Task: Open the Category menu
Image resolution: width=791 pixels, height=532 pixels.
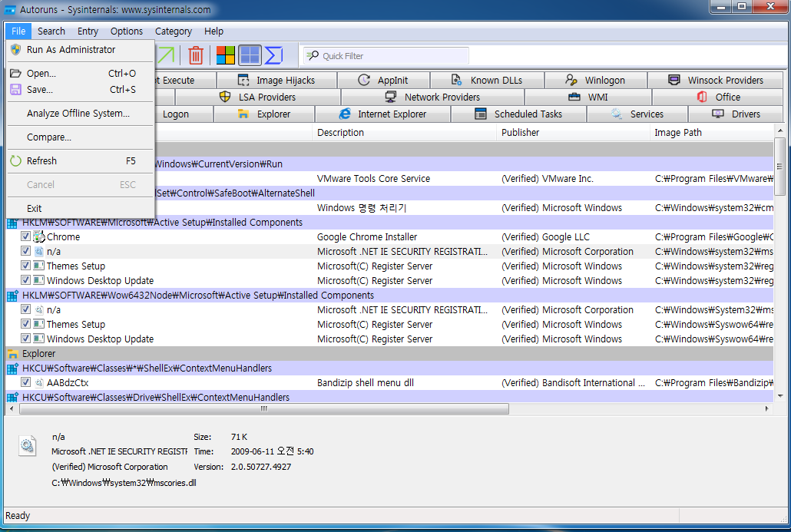Action: [x=174, y=31]
